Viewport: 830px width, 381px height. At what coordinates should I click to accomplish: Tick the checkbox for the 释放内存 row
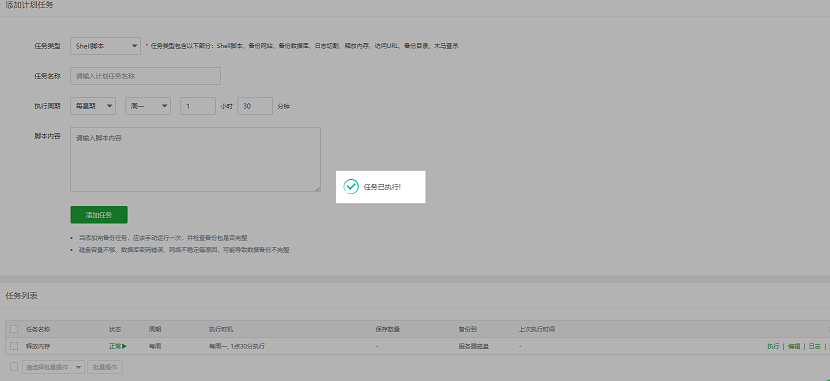(x=14, y=346)
